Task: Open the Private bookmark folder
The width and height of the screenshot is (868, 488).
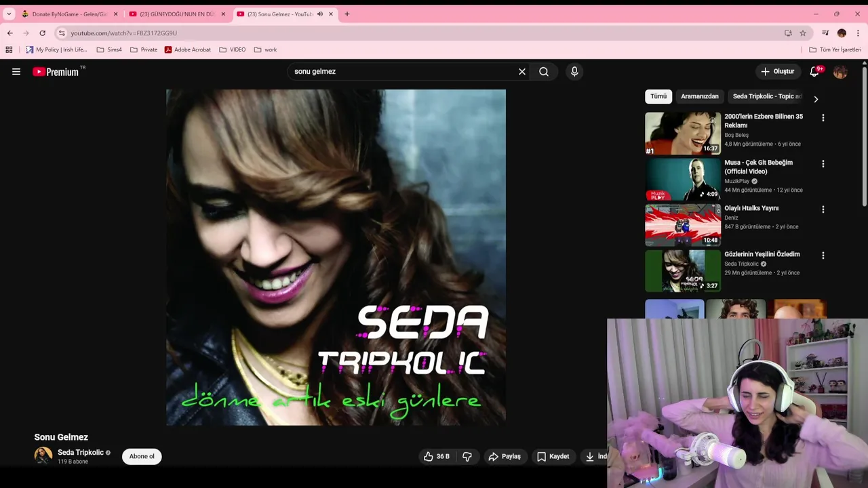Action: coord(144,49)
